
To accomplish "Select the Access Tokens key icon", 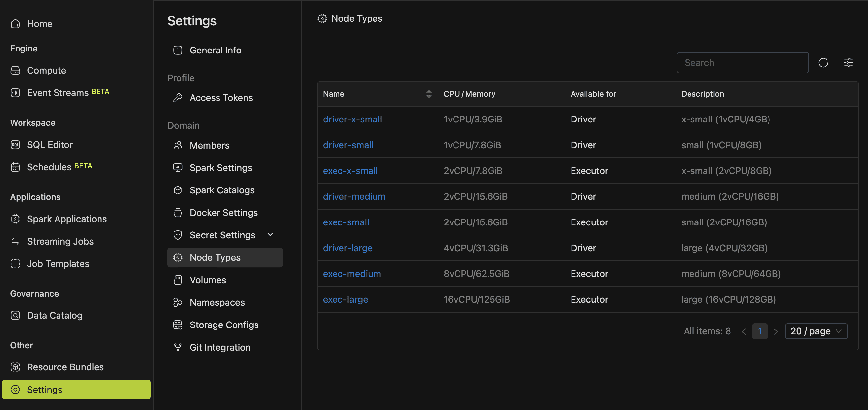I will (x=178, y=98).
